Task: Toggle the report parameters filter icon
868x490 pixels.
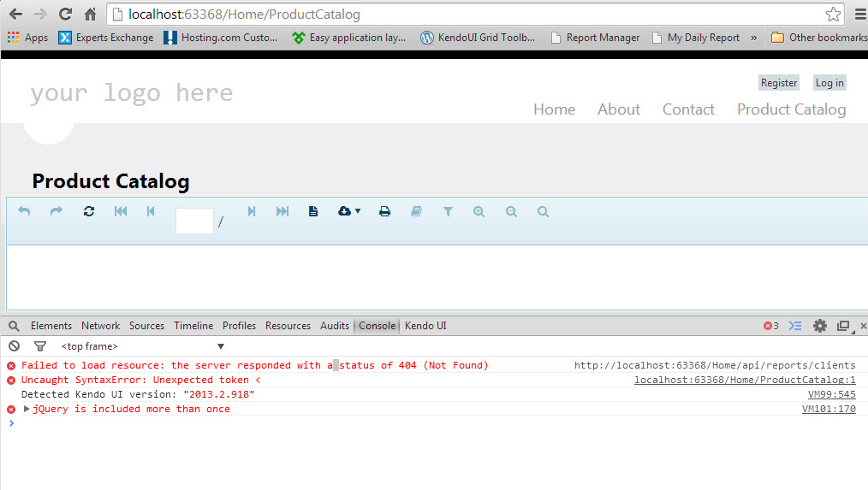Action: click(448, 211)
